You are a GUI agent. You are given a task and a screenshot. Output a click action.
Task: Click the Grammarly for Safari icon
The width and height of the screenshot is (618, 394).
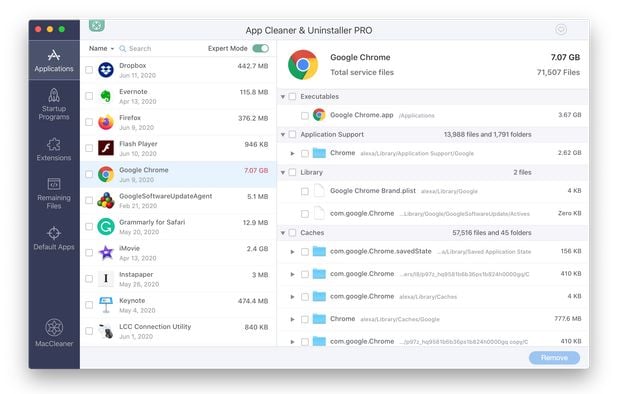click(106, 227)
